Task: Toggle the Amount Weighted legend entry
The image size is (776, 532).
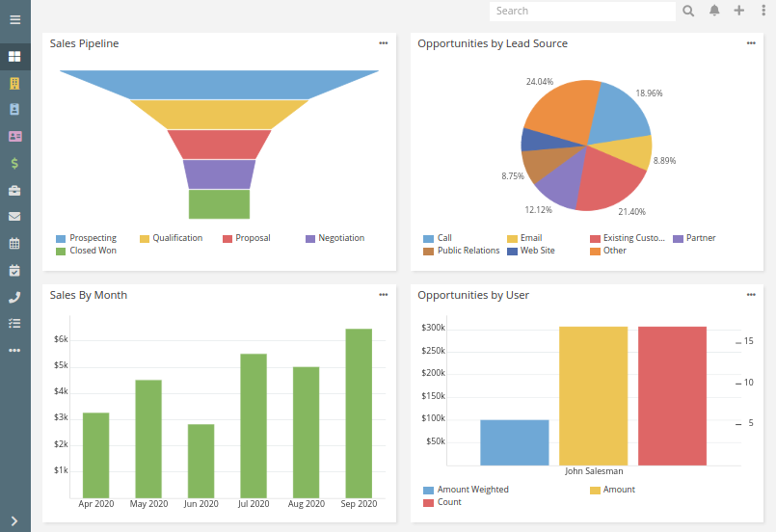Action: tap(466, 490)
